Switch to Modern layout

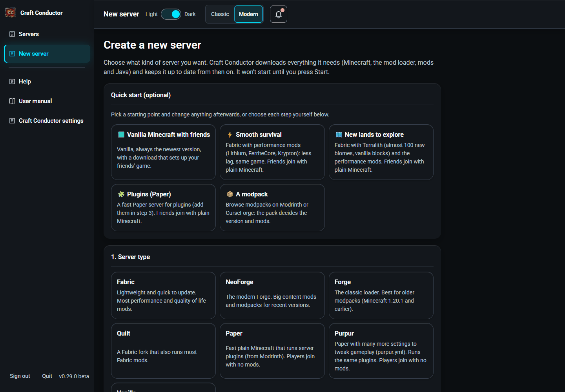tap(249, 14)
